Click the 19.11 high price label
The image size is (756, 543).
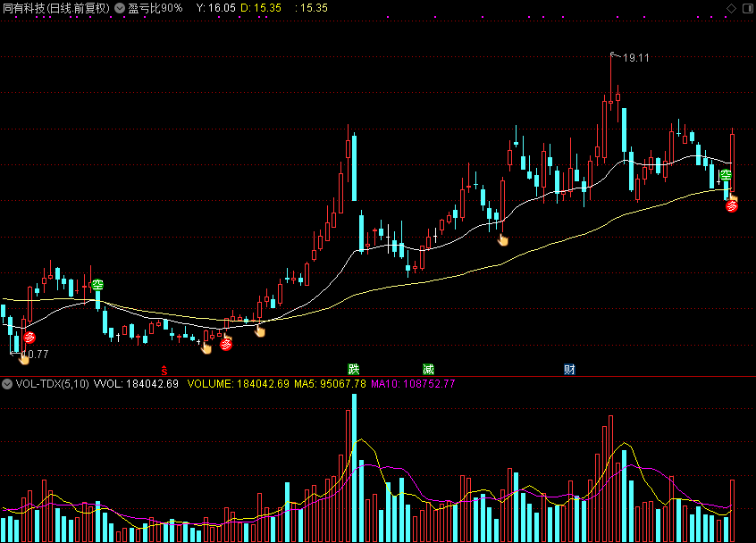[636, 58]
